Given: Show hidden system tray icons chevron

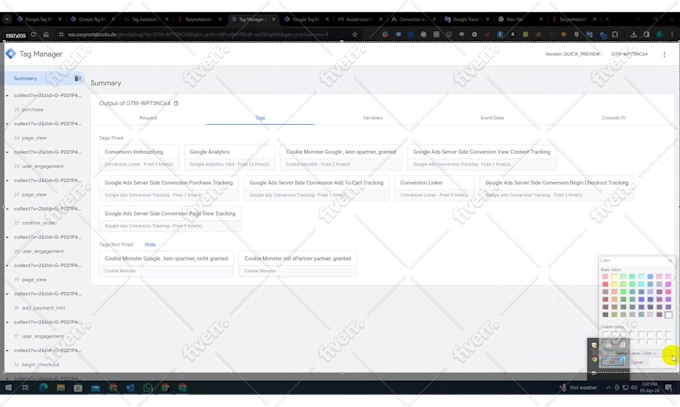Looking at the screenshot, I should pos(608,387).
